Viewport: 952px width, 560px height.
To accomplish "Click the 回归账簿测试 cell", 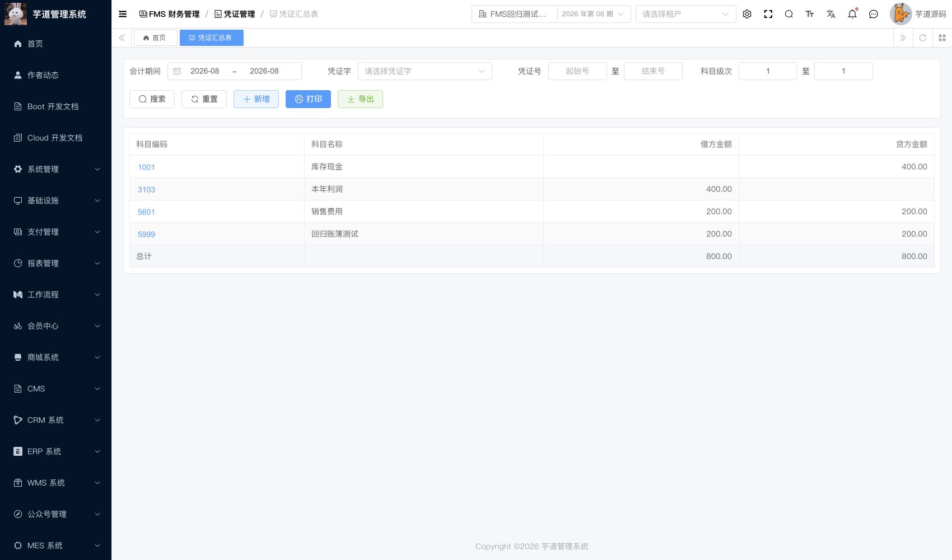I will [x=423, y=234].
